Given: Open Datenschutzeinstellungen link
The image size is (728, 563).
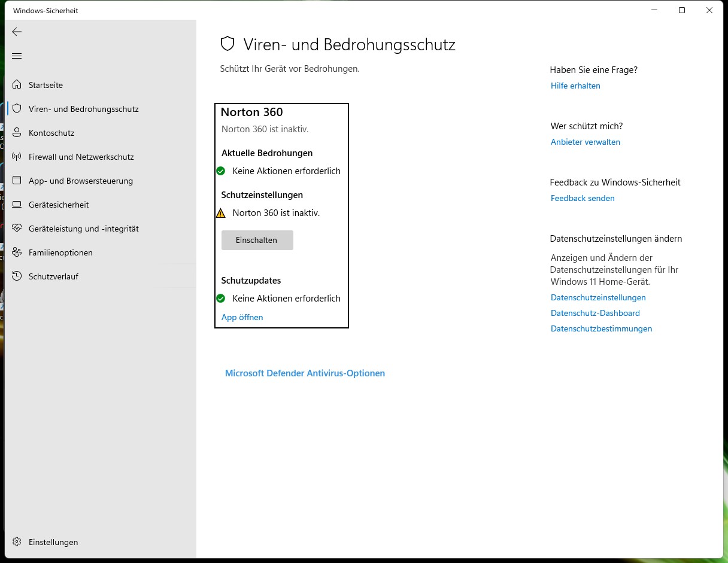Looking at the screenshot, I should click(x=598, y=297).
